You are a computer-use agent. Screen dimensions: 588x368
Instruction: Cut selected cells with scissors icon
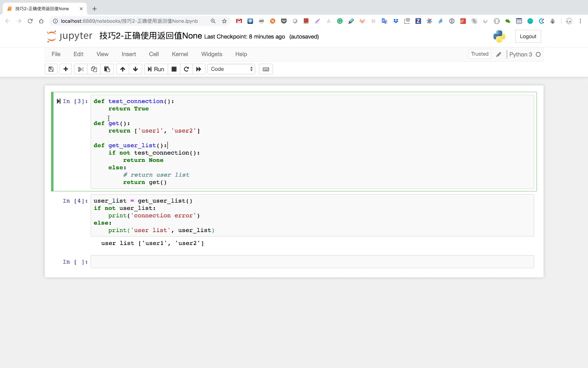click(81, 69)
